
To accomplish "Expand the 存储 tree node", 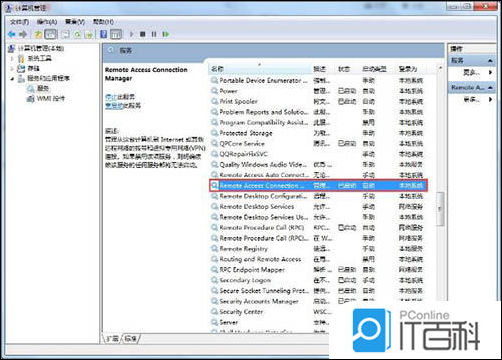I will click(12, 68).
